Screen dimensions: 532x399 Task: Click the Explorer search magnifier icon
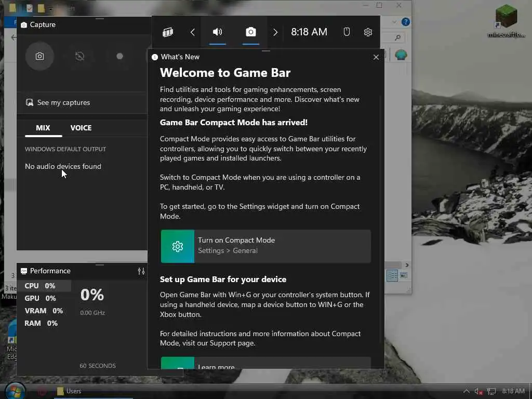click(x=397, y=37)
